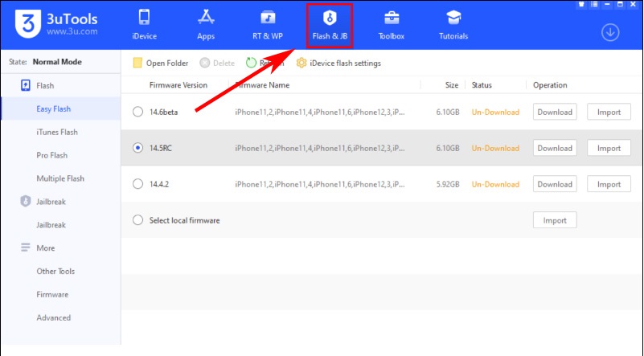The image size is (644, 356).
Task: Go to RT & WP section
Action: [268, 25]
